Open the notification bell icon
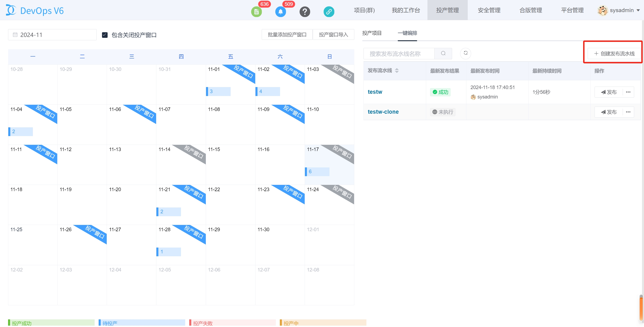The width and height of the screenshot is (644, 327). point(280,11)
